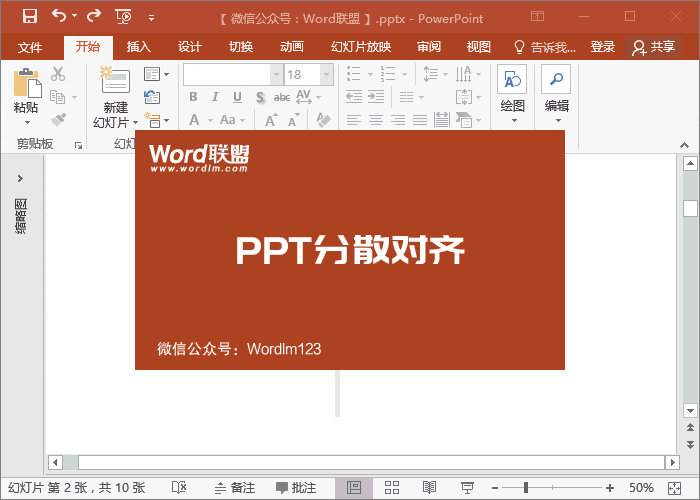
Task: Click the Format Painter brush icon
Action: tap(58, 120)
